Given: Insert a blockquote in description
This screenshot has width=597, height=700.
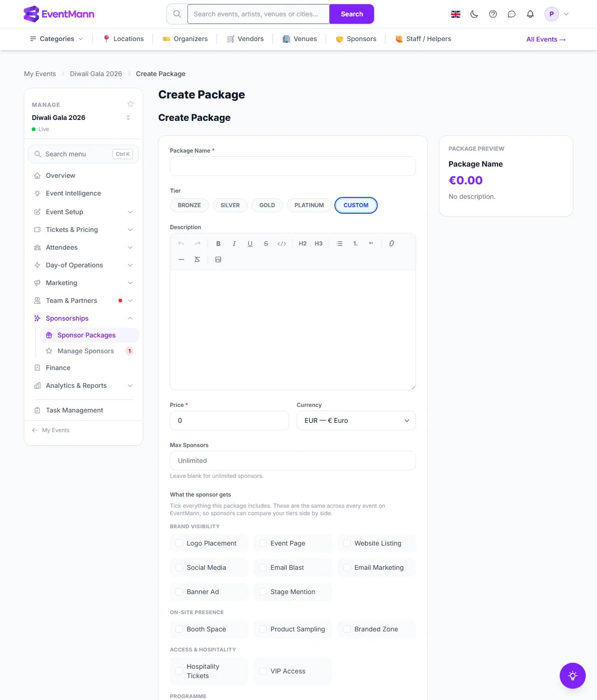Looking at the screenshot, I should pyautogui.click(x=371, y=244).
